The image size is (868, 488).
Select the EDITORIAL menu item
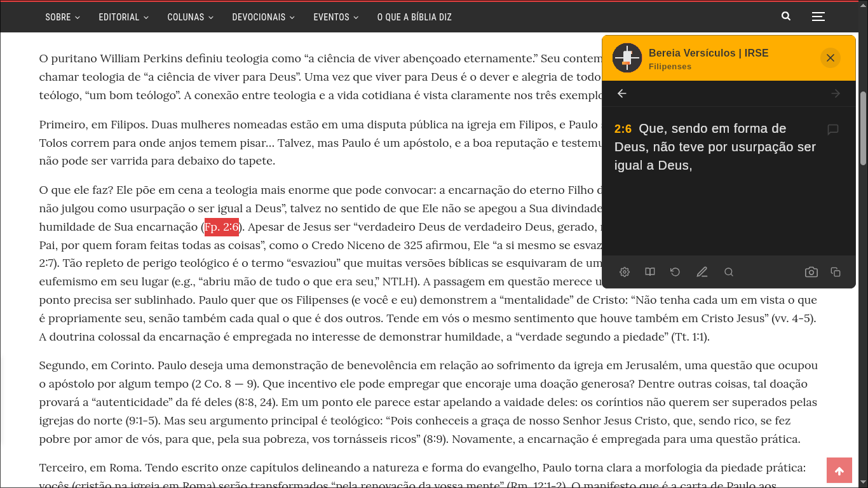(119, 17)
